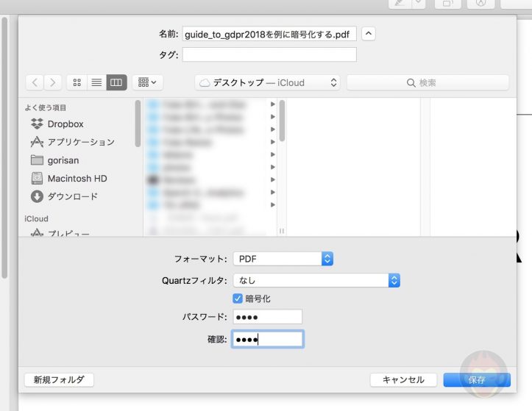The image size is (532, 411).
Task: Click the 保存 save button
Action: pyautogui.click(x=477, y=380)
